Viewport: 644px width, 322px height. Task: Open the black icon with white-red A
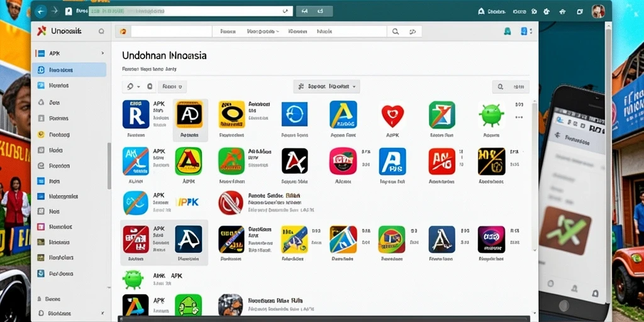(294, 160)
